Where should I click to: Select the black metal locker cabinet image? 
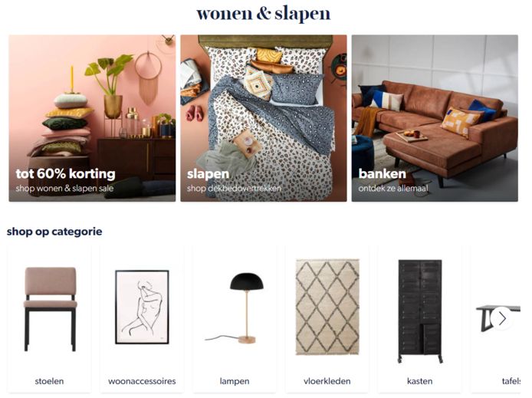[x=420, y=311]
